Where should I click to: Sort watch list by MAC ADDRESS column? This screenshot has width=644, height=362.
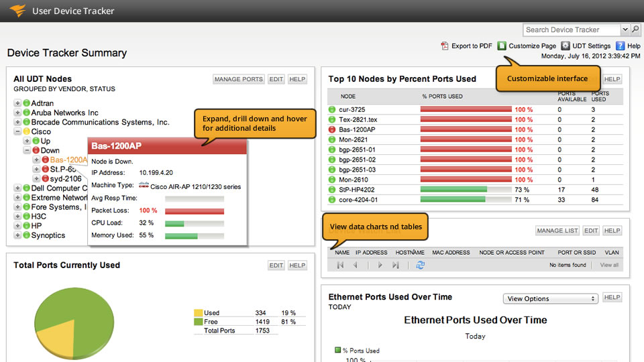451,253
